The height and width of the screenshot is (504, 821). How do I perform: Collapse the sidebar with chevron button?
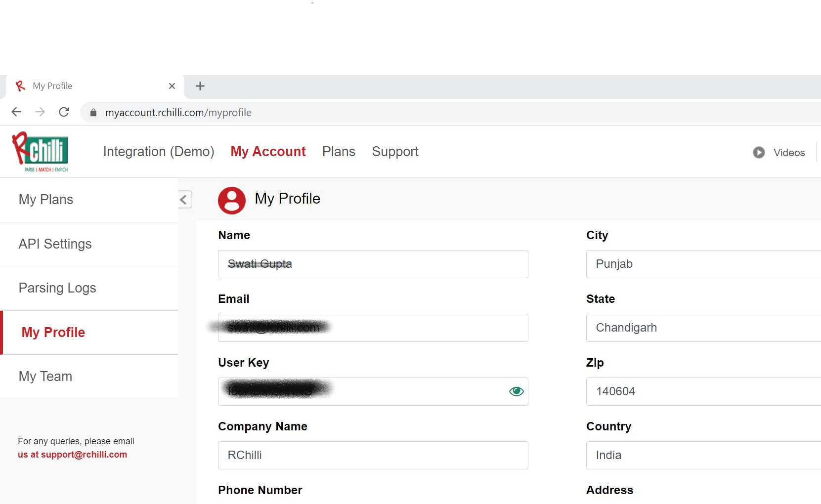(185, 200)
